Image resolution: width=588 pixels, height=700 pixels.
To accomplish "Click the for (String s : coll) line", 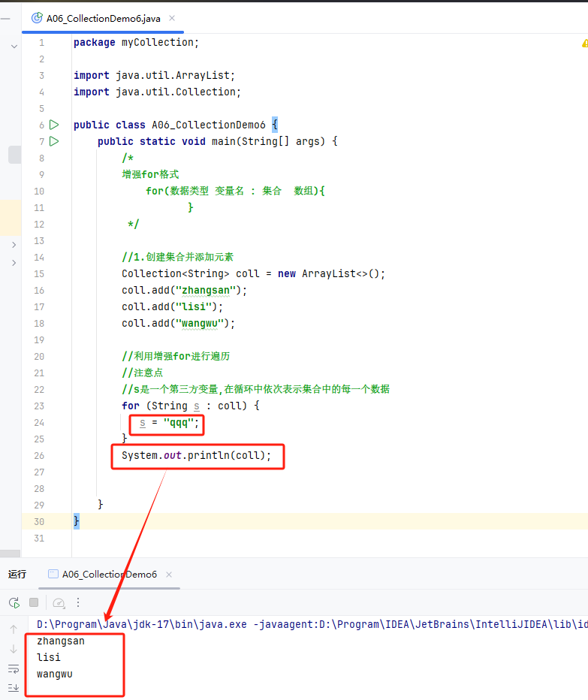I will pos(191,406).
